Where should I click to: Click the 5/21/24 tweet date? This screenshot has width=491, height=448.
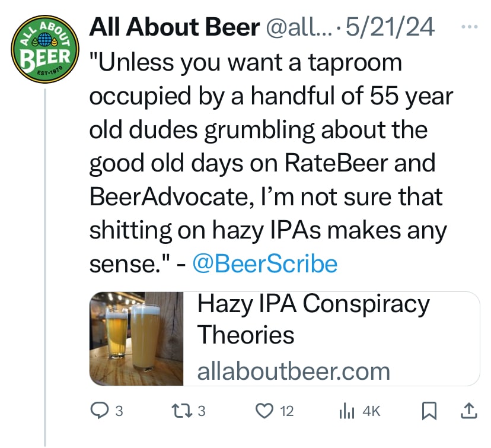(x=390, y=27)
